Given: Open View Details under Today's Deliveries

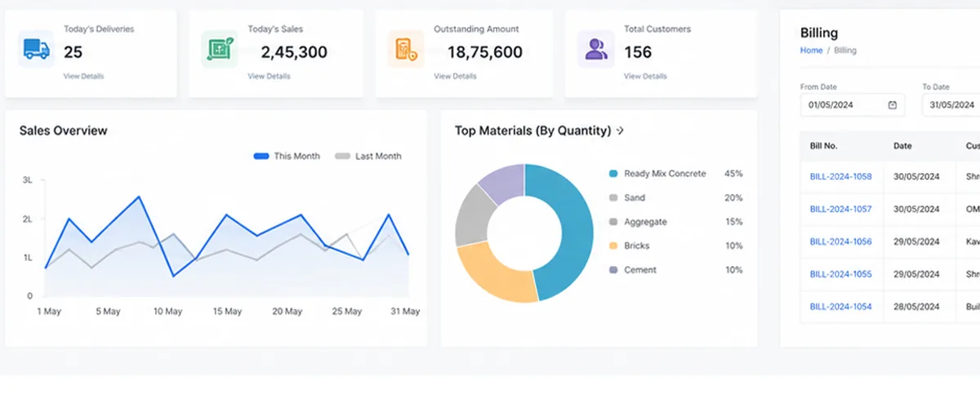Looking at the screenshot, I should coord(83,77).
